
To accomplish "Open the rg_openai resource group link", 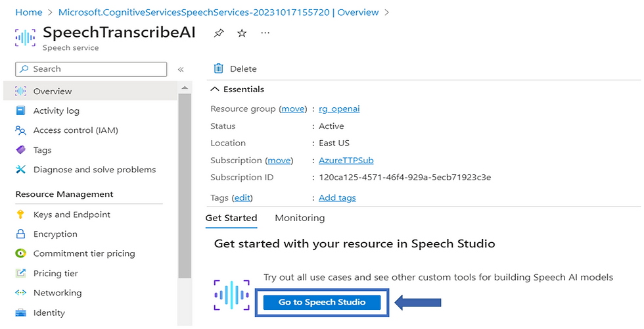I will 339,109.
